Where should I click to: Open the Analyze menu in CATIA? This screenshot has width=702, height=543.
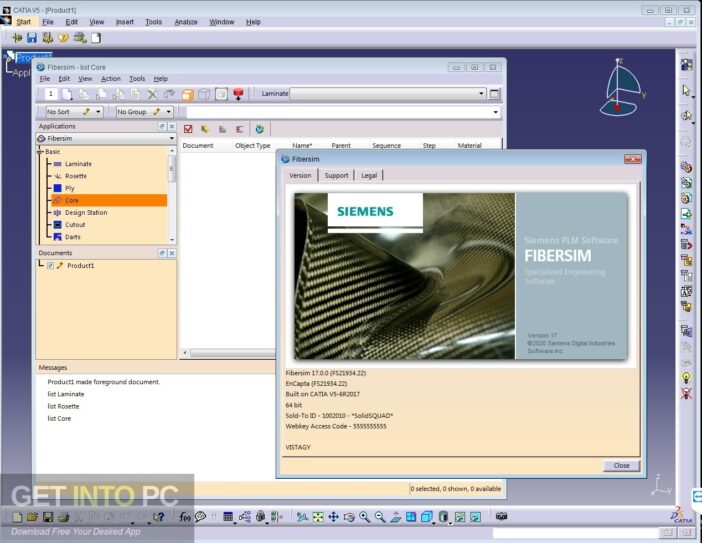coord(186,22)
